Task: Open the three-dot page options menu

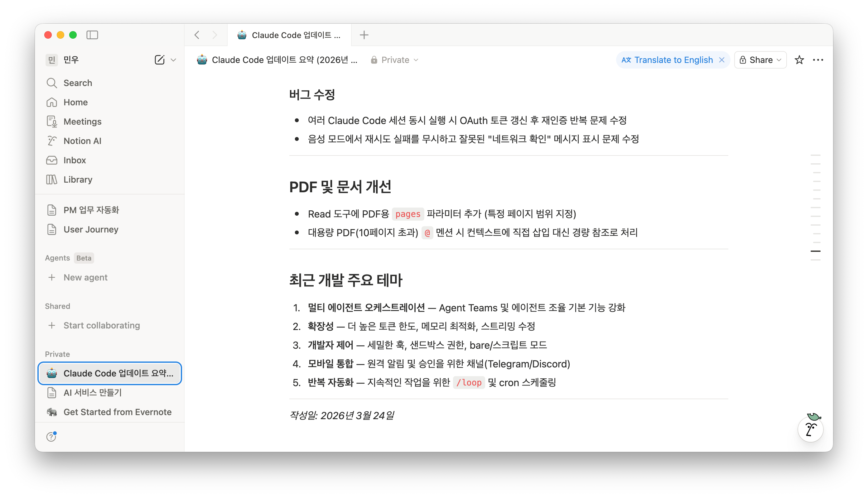Action: [x=818, y=60]
